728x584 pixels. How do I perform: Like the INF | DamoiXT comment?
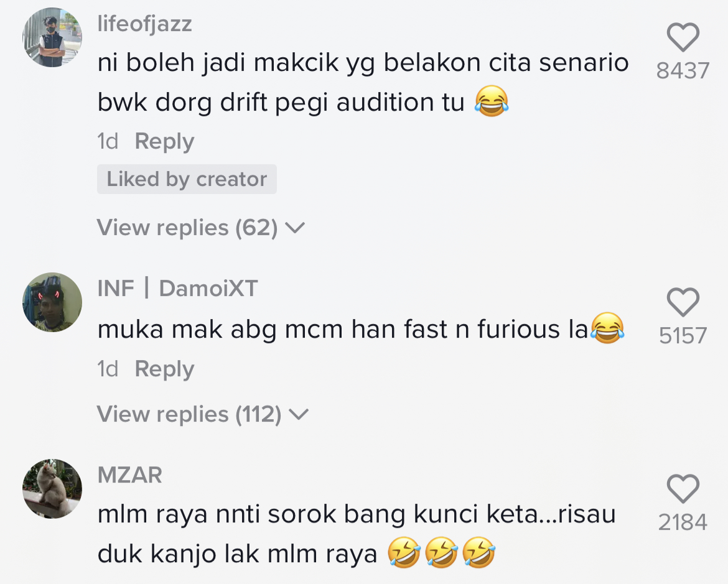[683, 303]
